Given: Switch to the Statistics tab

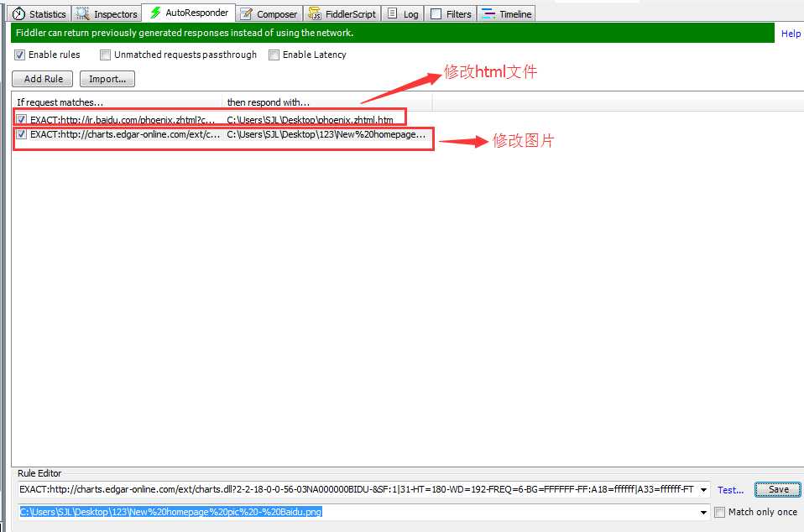Looking at the screenshot, I should (40, 13).
